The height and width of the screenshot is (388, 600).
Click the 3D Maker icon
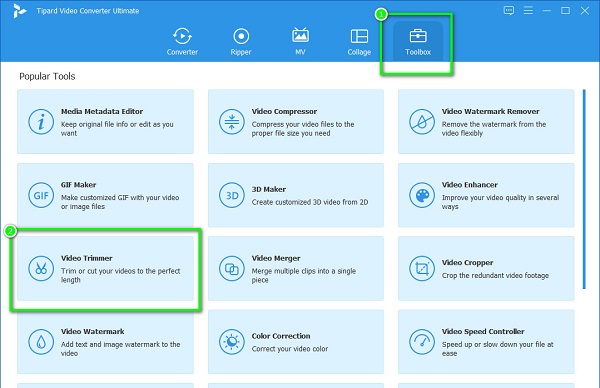[x=232, y=195]
